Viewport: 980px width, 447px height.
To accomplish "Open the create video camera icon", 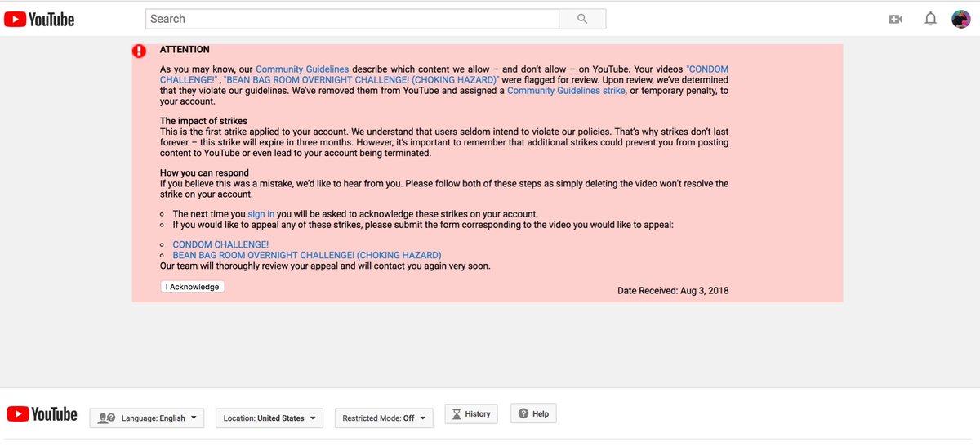I will coord(896,19).
